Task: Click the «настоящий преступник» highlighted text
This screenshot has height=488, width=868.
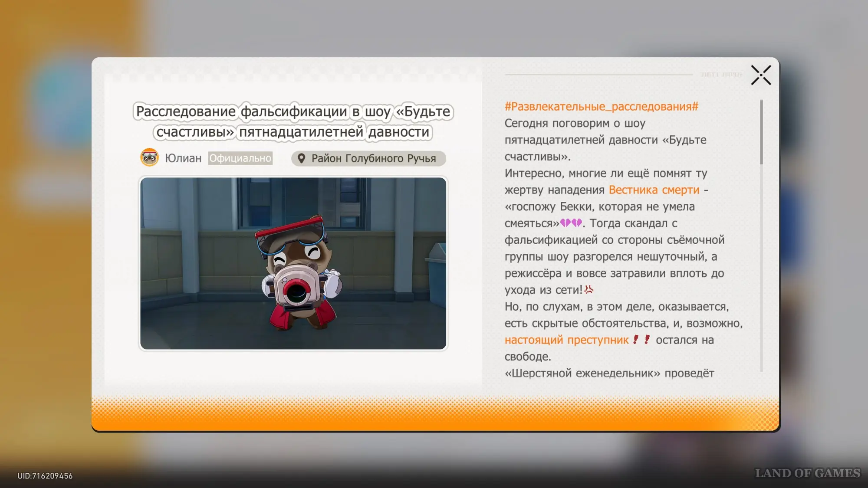Action: [566, 340]
